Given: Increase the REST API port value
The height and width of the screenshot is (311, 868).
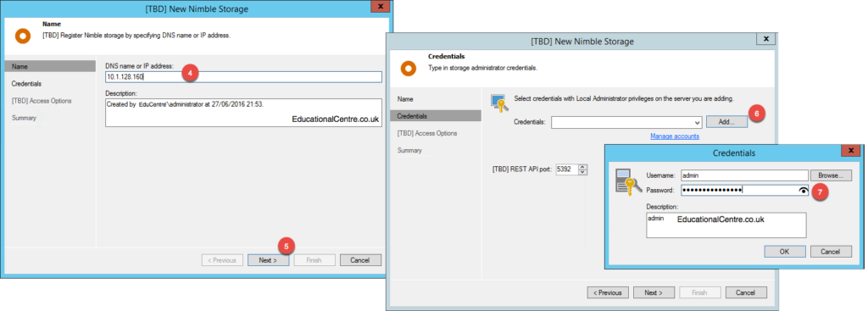Looking at the screenshot, I should click(581, 167).
